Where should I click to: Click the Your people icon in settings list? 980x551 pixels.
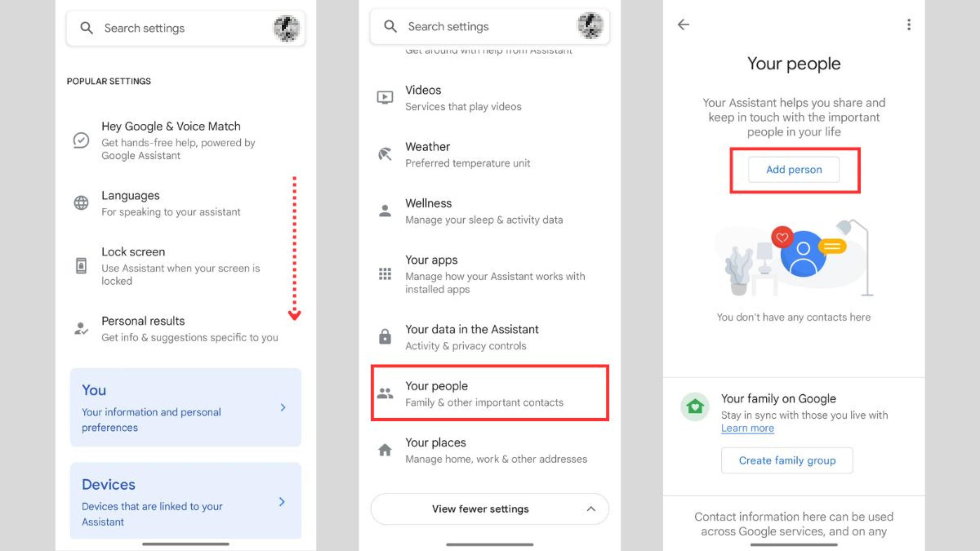coord(384,392)
